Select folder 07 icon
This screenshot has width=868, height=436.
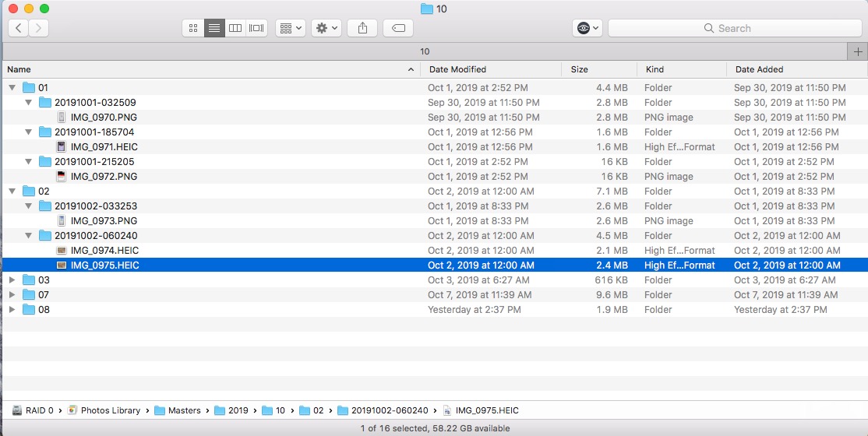click(29, 295)
